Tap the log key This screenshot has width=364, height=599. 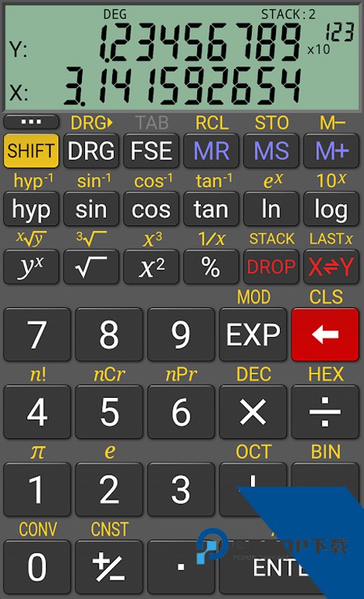pyautogui.click(x=331, y=209)
